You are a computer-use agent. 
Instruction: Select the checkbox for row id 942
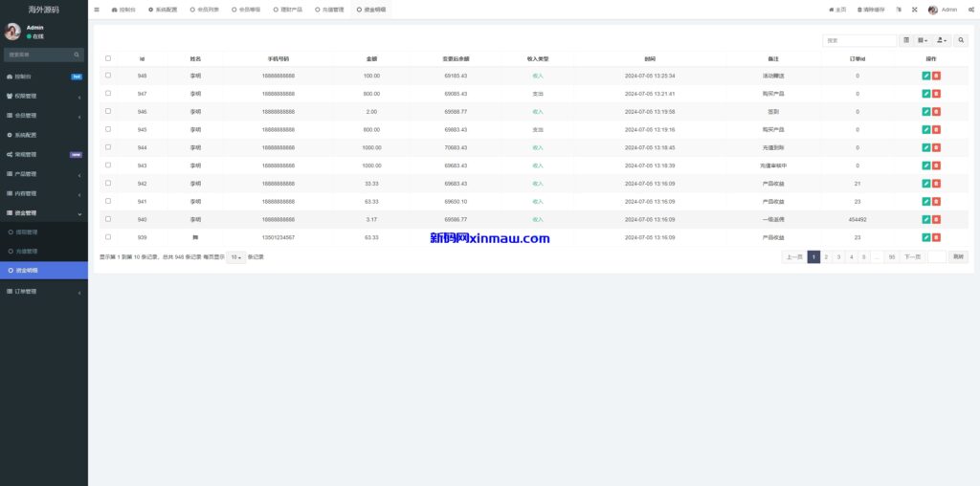click(x=108, y=183)
